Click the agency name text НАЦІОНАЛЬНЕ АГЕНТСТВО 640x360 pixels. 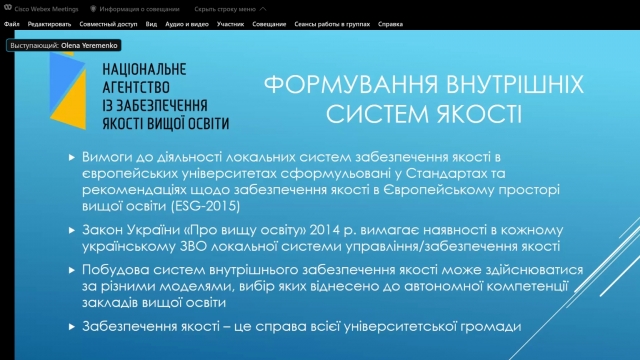pos(144,78)
